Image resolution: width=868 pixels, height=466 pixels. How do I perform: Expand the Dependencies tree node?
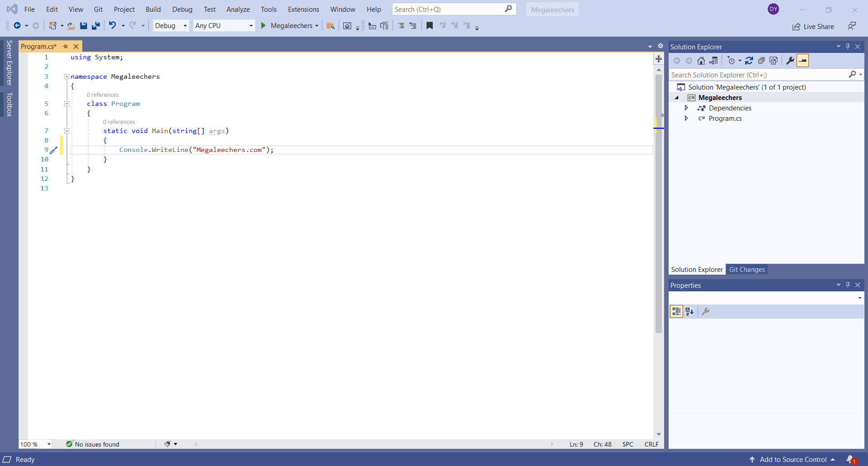point(686,108)
